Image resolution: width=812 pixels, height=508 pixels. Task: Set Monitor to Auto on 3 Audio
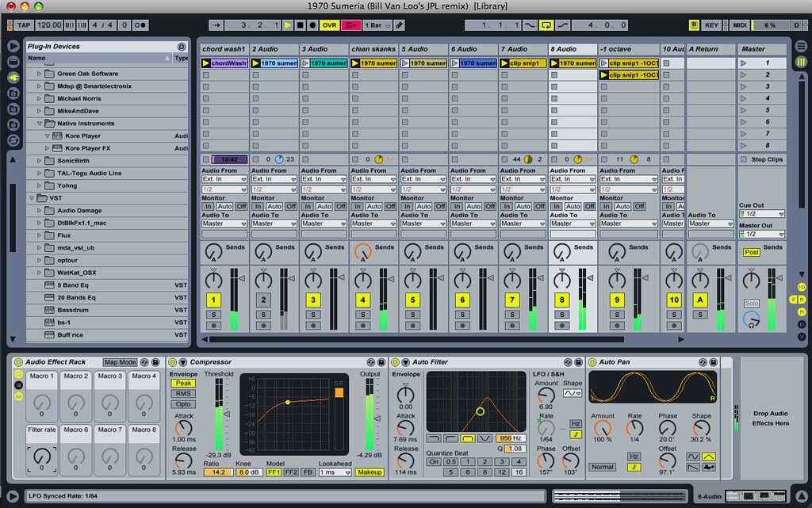click(324, 206)
